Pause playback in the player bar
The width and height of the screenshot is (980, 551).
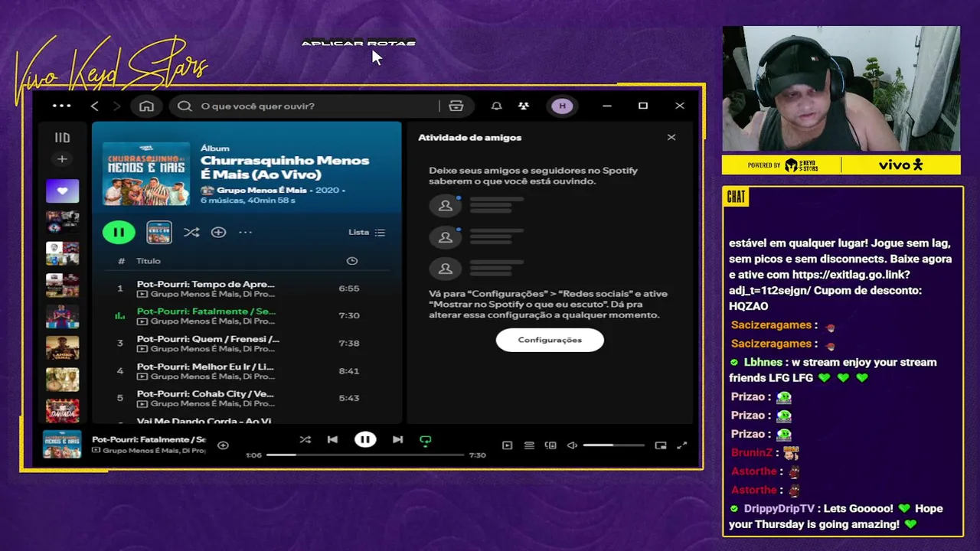tap(365, 440)
